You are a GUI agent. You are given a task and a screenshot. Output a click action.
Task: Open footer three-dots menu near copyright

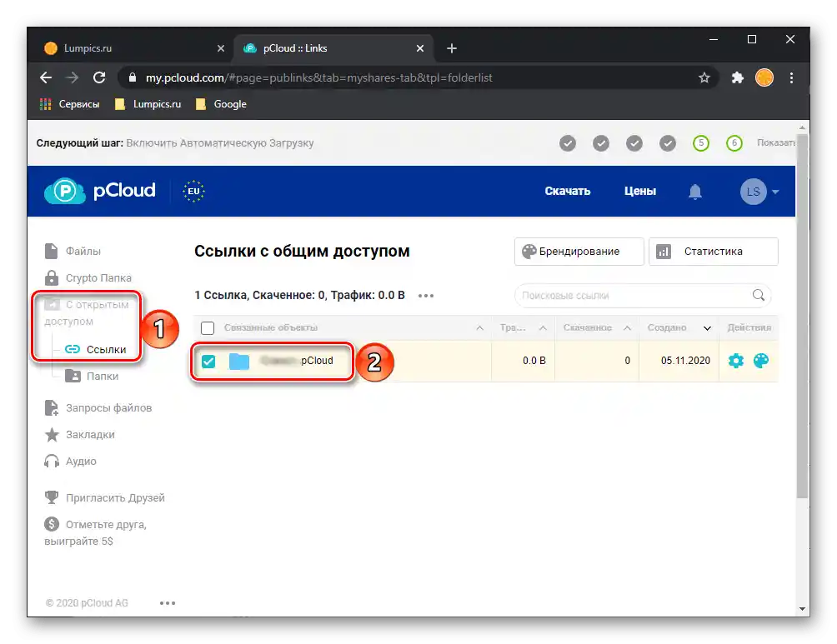(167, 603)
